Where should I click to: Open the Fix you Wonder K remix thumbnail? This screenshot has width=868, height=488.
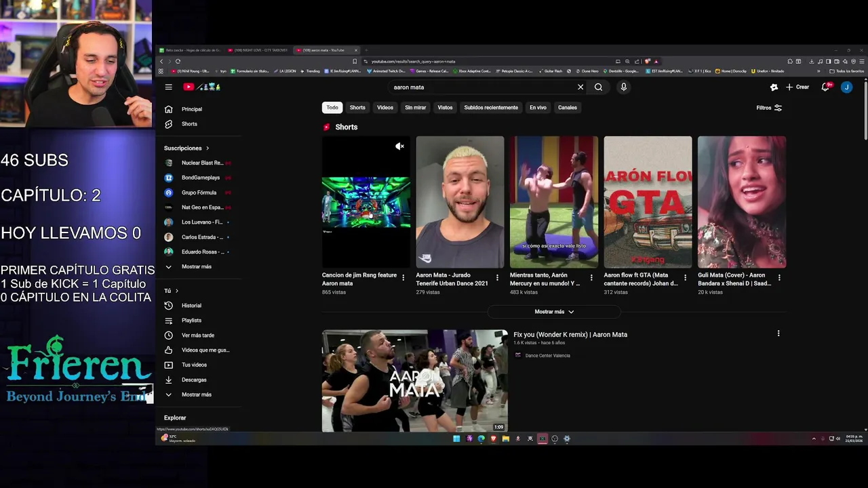[415, 381]
